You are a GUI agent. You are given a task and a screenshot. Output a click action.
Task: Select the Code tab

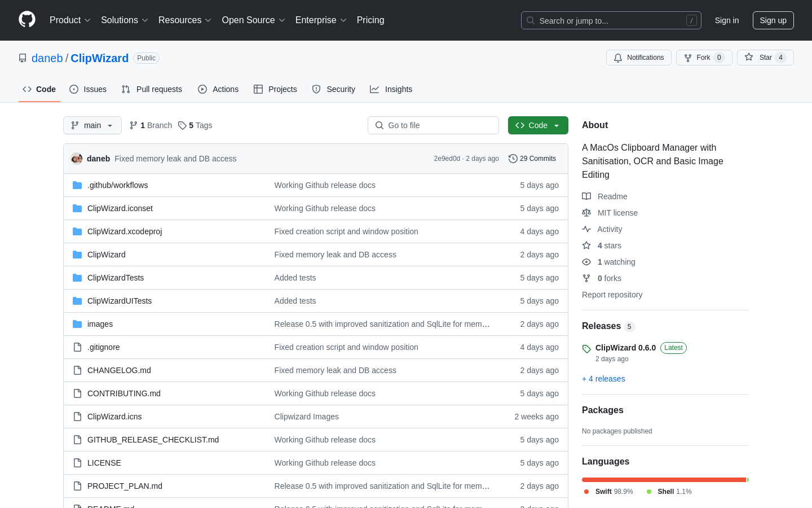[x=39, y=89]
